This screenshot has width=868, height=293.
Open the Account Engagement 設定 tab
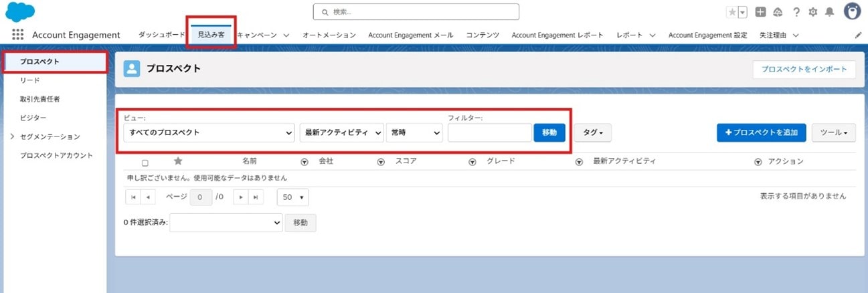[x=708, y=35]
